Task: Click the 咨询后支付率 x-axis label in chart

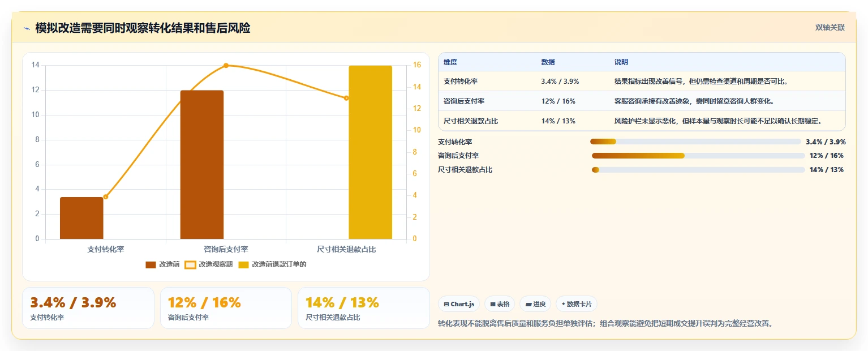Action: [x=226, y=249]
